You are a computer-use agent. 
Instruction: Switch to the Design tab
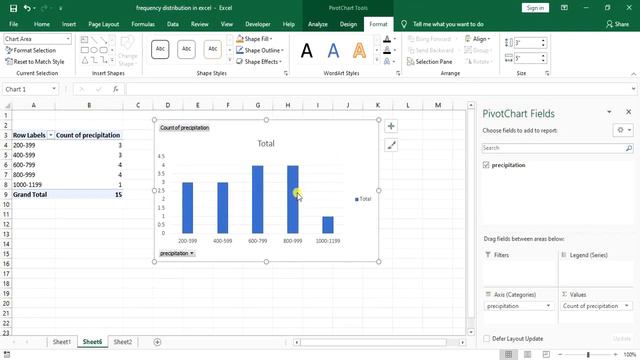click(x=348, y=24)
